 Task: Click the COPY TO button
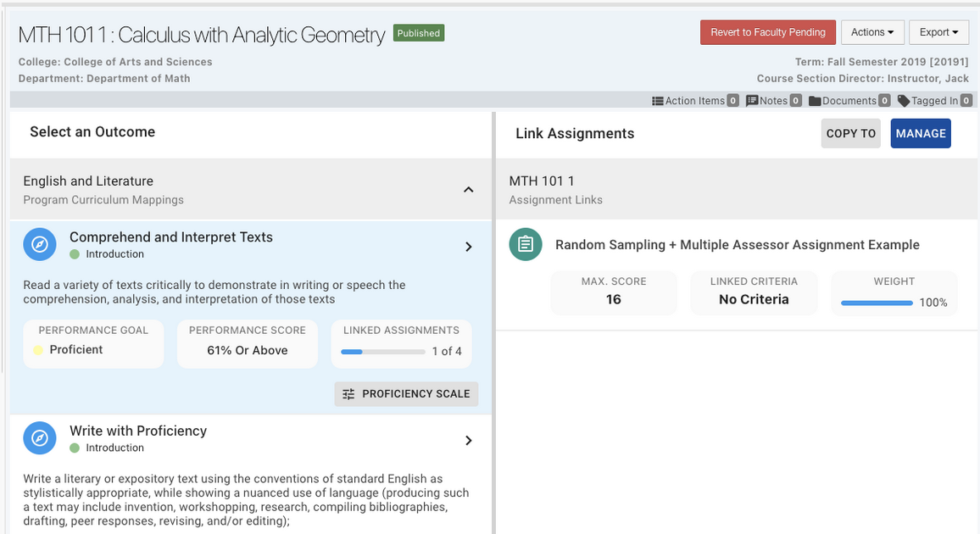click(x=850, y=133)
